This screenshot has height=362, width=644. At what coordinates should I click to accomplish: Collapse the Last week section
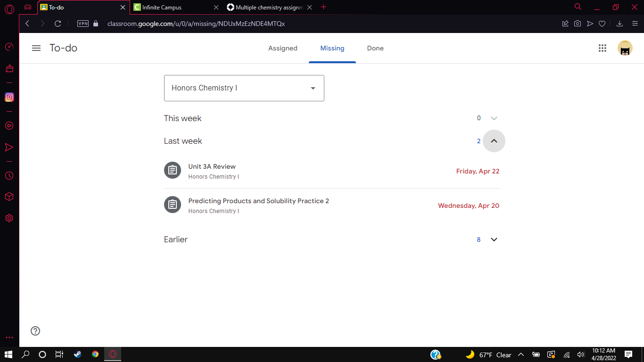click(x=494, y=141)
